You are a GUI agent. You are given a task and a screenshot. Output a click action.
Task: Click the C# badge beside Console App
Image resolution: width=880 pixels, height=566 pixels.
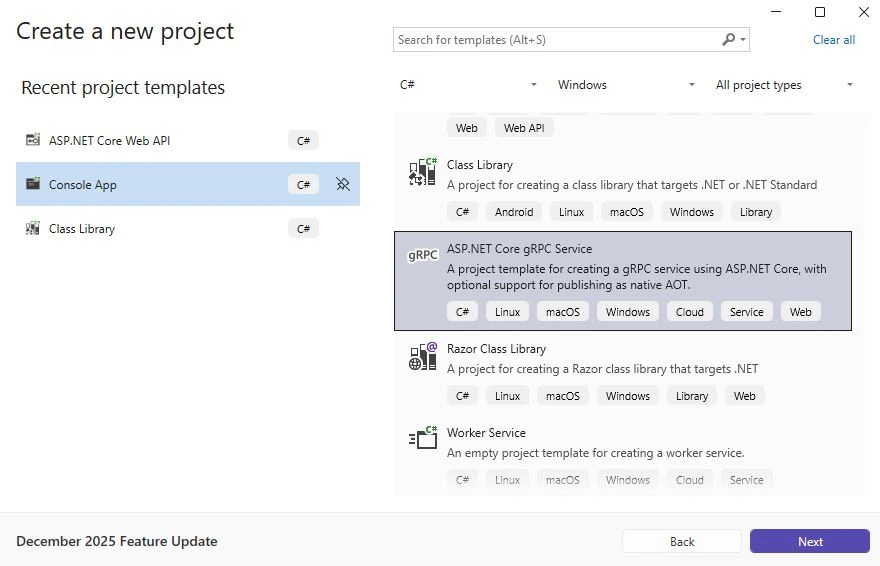coord(303,185)
